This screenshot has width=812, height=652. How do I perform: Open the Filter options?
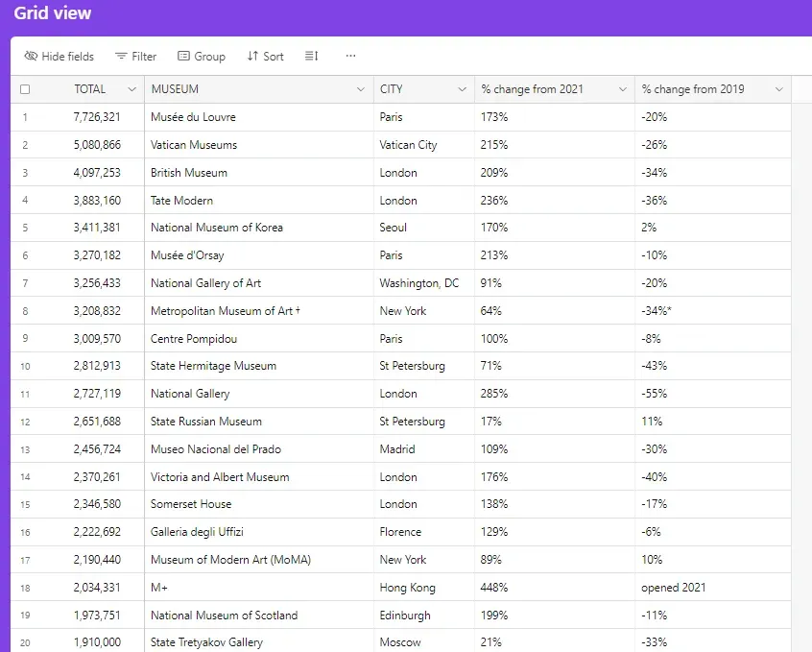pos(135,56)
